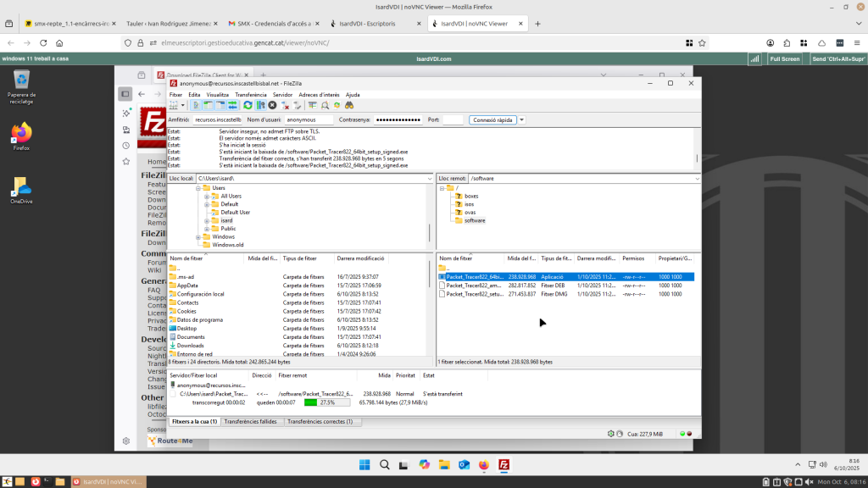Click the cancel current operation icon
The height and width of the screenshot is (488, 868).
pos(272,105)
